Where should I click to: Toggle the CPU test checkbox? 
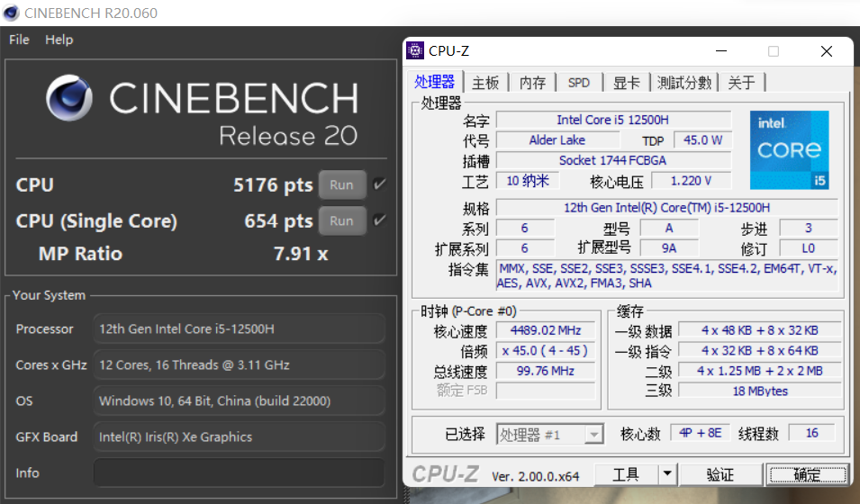[379, 184]
